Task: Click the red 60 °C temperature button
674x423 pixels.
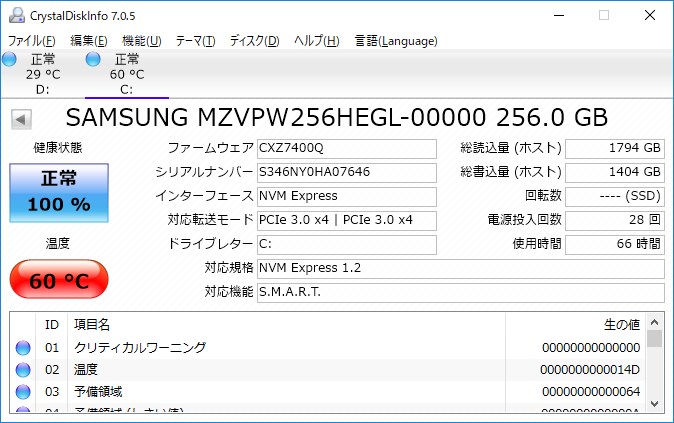Action: (x=59, y=279)
